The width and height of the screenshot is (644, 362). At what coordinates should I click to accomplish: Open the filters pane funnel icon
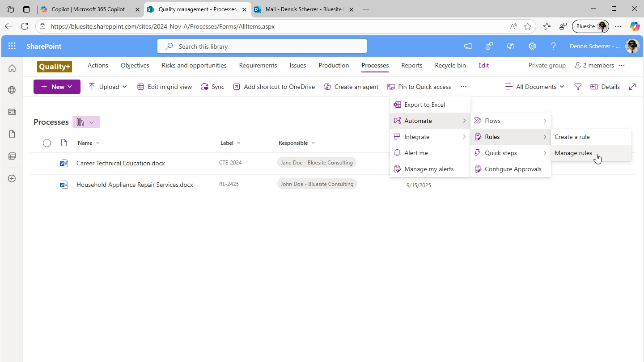(x=578, y=87)
